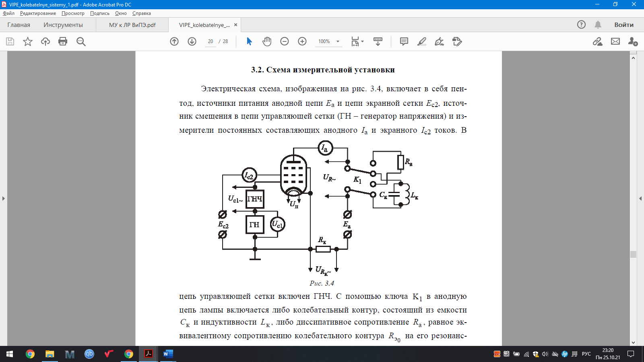Switch to the МУ к ЛР ВиПЭ.pdf tab
This screenshot has width=644, height=362.
tap(132, 25)
